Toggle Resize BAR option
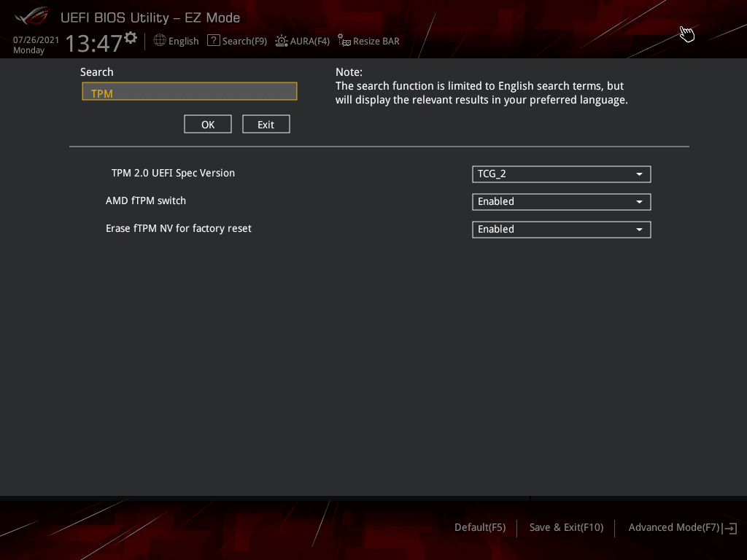The width and height of the screenshot is (747, 560). coord(376,41)
